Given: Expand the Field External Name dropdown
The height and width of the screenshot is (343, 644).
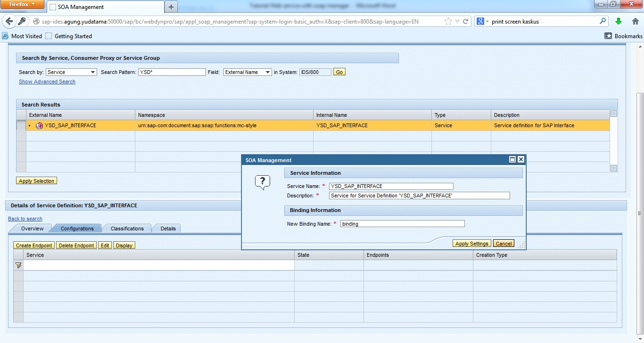Looking at the screenshot, I should pyautogui.click(x=248, y=72).
